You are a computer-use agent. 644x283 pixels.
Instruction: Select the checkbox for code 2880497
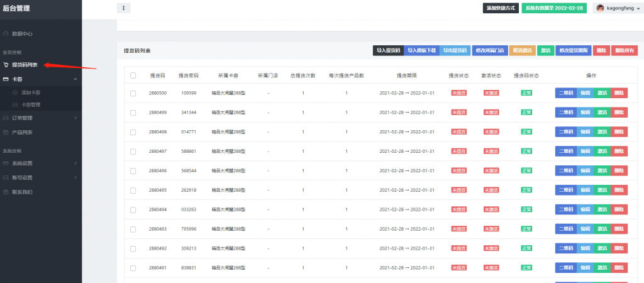click(133, 152)
